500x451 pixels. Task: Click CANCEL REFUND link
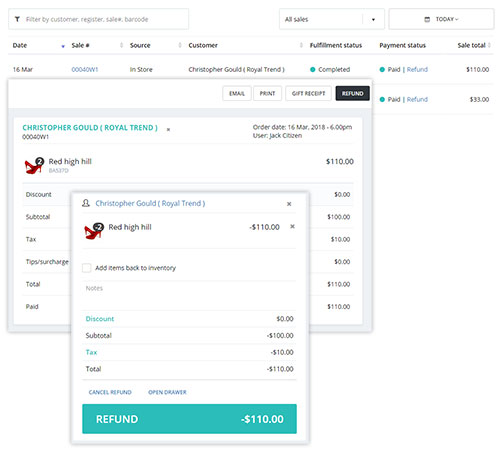coord(110,392)
